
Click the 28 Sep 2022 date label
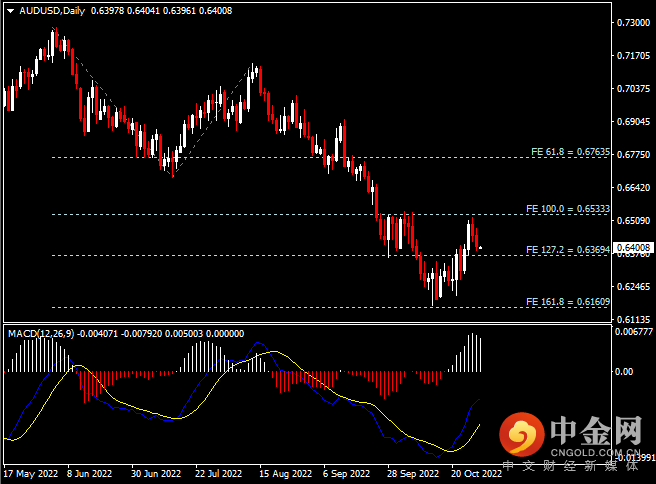point(413,474)
